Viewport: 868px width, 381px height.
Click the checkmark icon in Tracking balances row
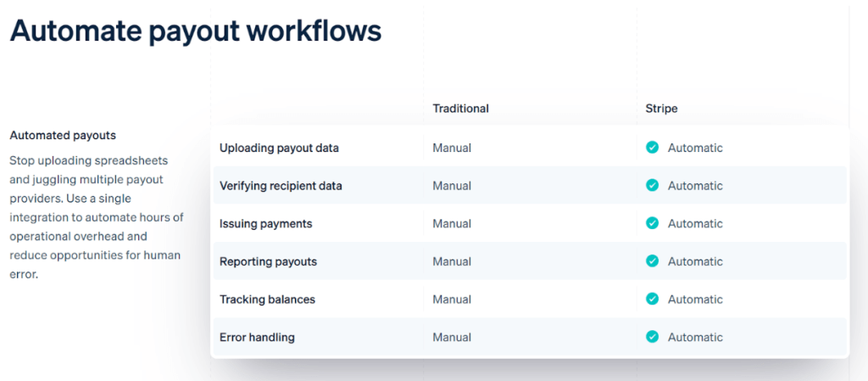click(x=652, y=299)
